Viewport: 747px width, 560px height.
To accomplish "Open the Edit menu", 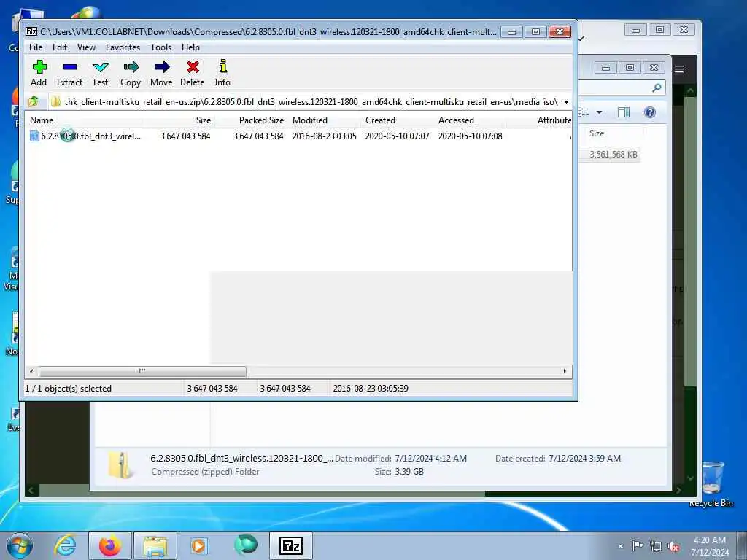I will click(x=60, y=47).
